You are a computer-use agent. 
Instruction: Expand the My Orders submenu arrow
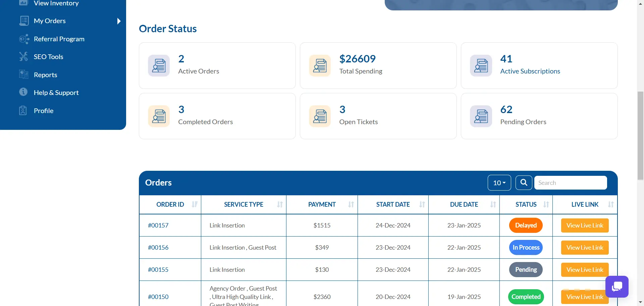click(119, 21)
